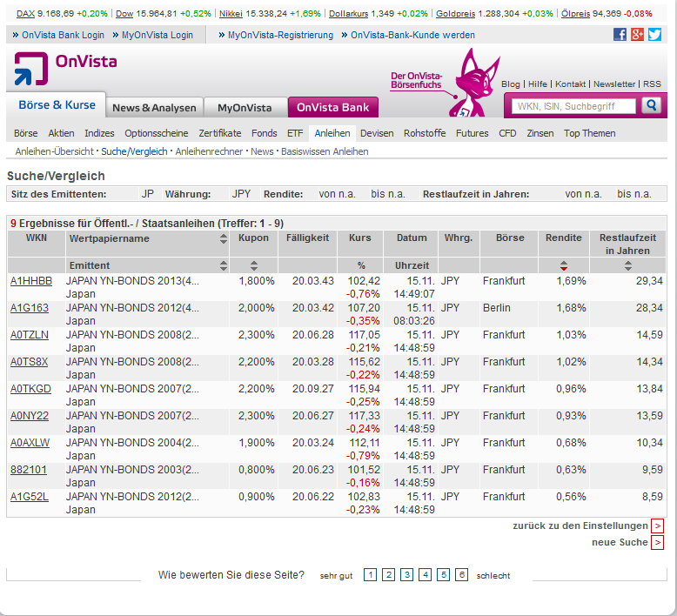Open the Google+ share icon

click(637, 35)
